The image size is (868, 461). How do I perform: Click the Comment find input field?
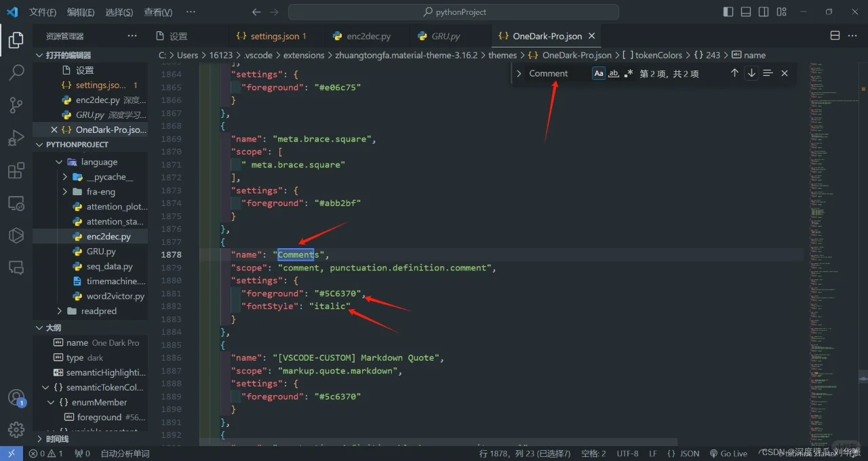(557, 73)
